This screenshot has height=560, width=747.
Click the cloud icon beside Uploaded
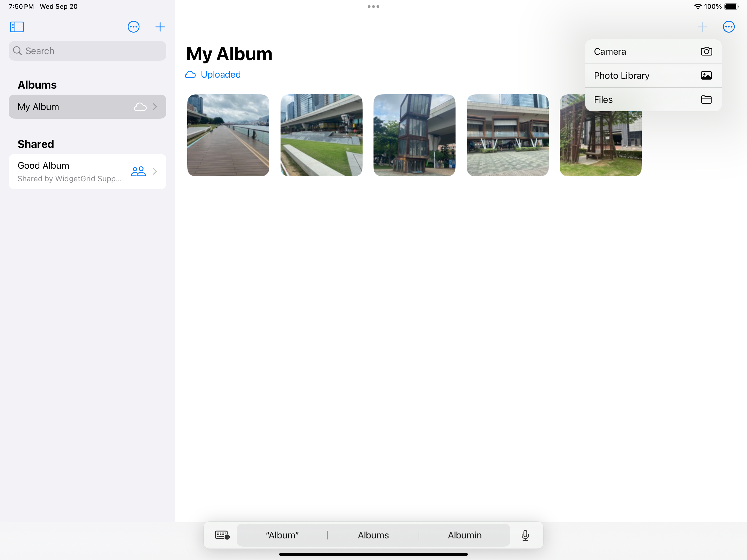click(x=190, y=75)
